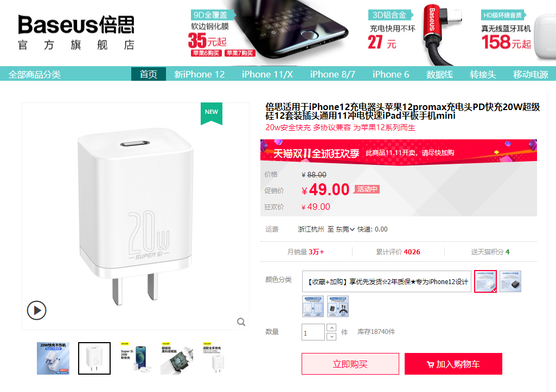Viewport: 556px width, 392px height.
Task: Play the product video
Action: click(36, 310)
